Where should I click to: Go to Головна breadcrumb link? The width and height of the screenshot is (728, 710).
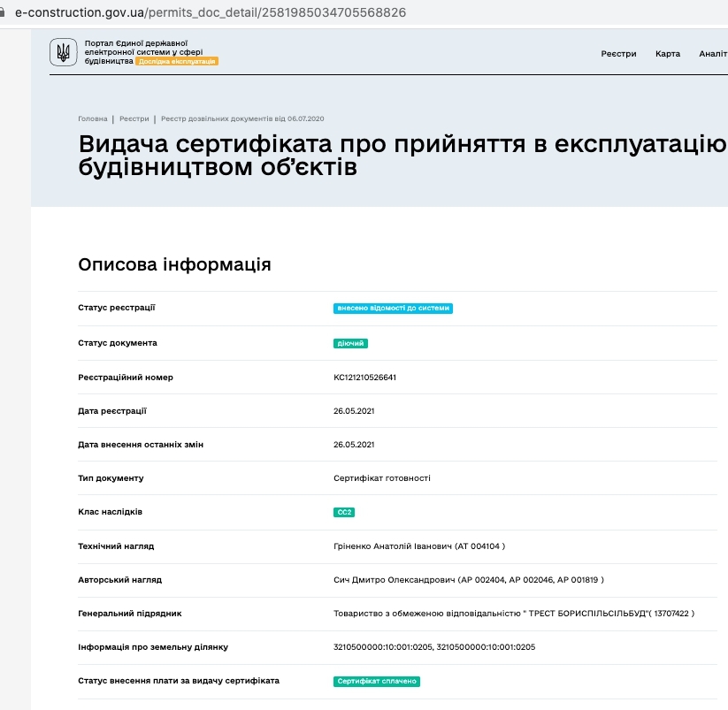[x=92, y=118]
